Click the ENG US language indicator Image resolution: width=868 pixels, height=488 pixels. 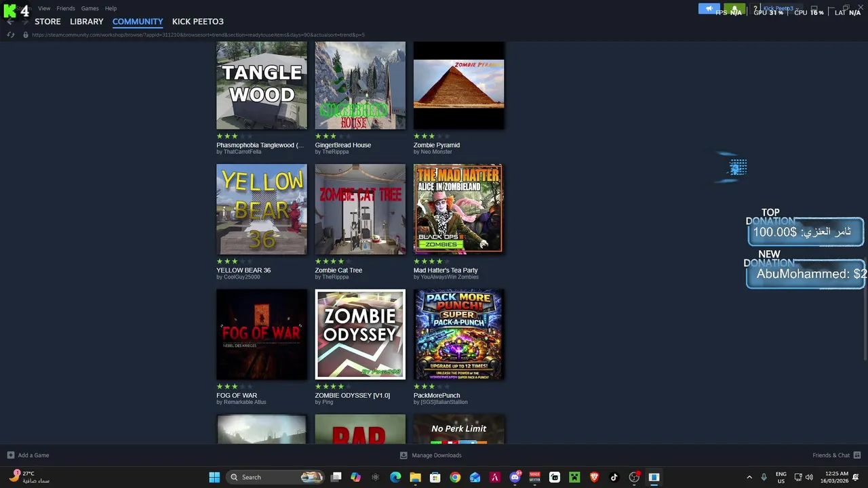781,477
